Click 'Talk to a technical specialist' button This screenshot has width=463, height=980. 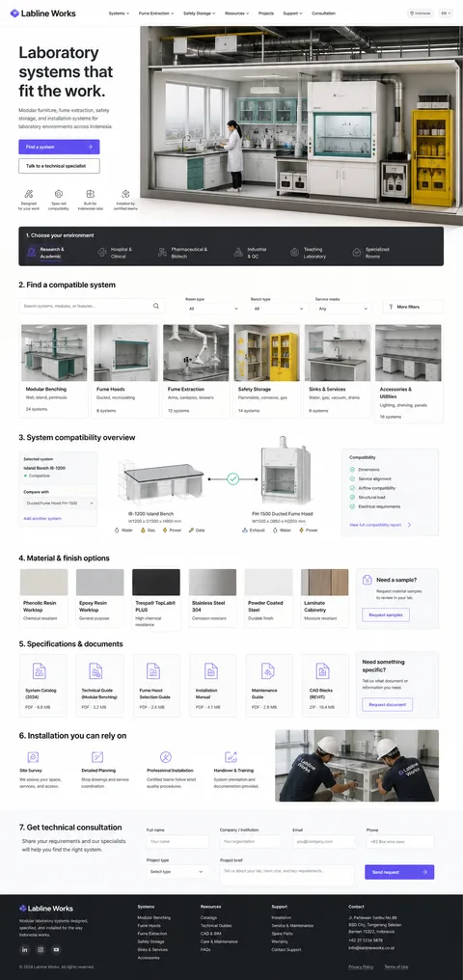click(x=59, y=166)
